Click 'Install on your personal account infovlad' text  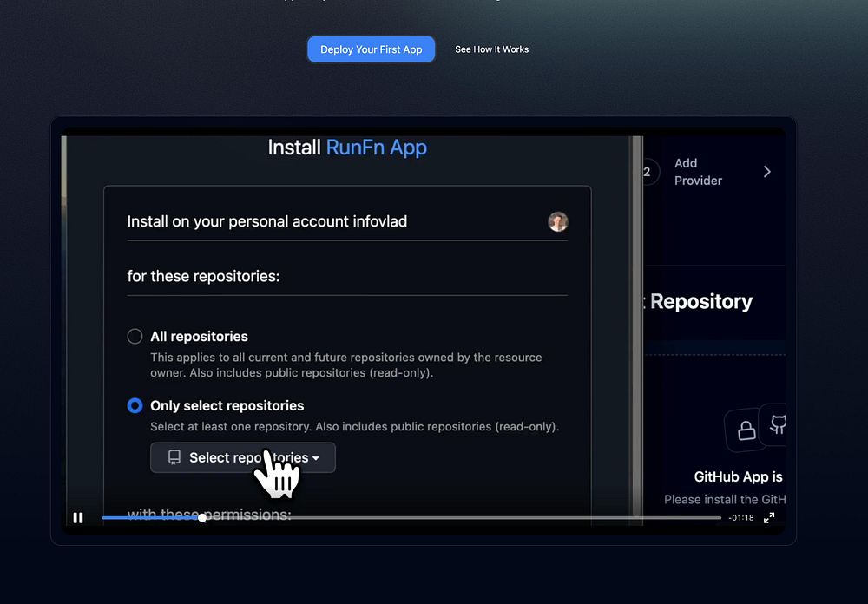click(x=266, y=221)
